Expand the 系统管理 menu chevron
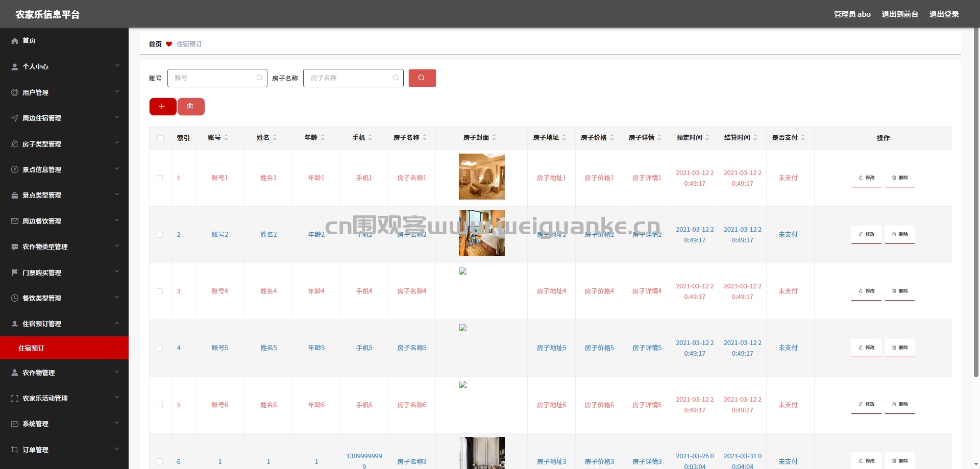The height and width of the screenshot is (469, 980). click(x=117, y=423)
